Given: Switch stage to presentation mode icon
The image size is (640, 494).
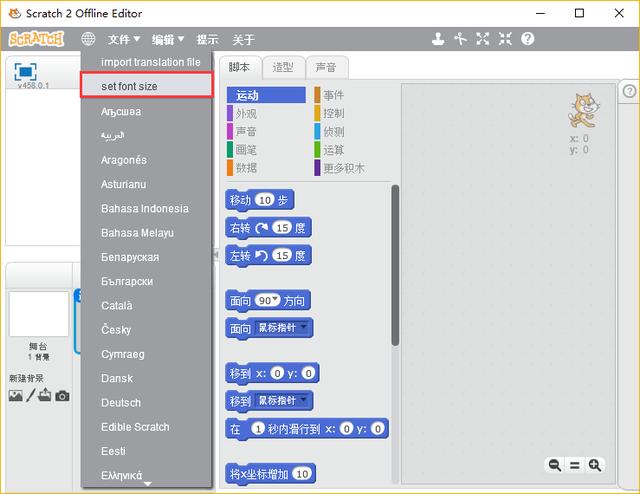Looking at the screenshot, I should point(25,72).
